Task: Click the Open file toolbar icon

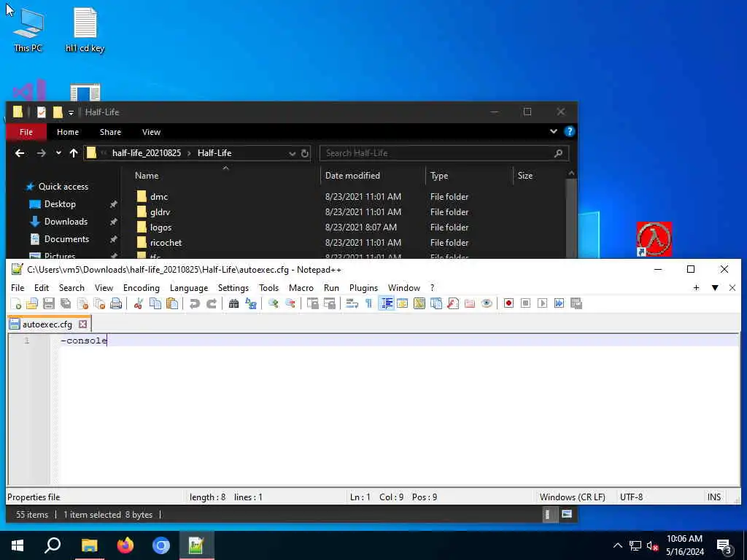Action: coord(32,303)
